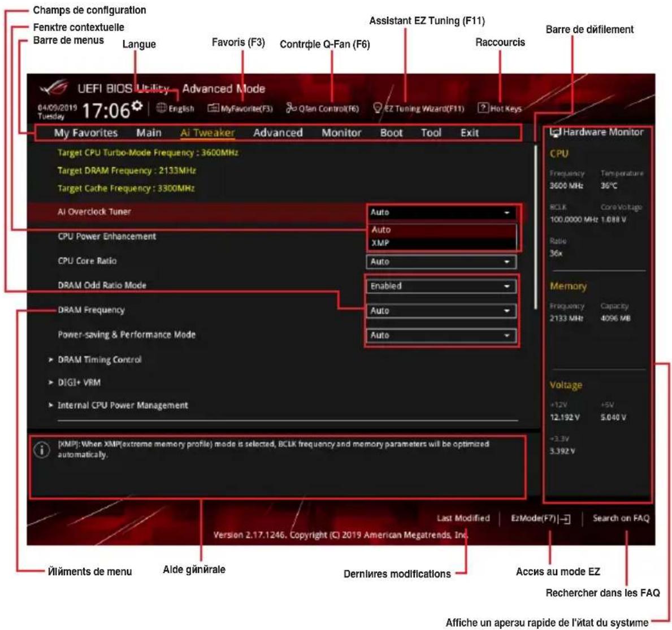Click Target DRAM Frequency : 2133MHz text
The image size is (672, 630).
coord(127,171)
